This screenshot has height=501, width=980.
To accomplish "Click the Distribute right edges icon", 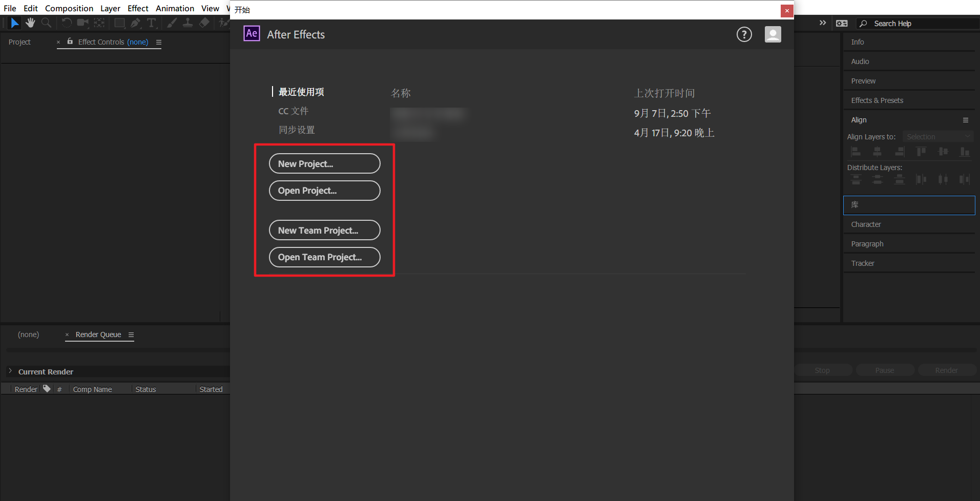I will click(x=965, y=179).
